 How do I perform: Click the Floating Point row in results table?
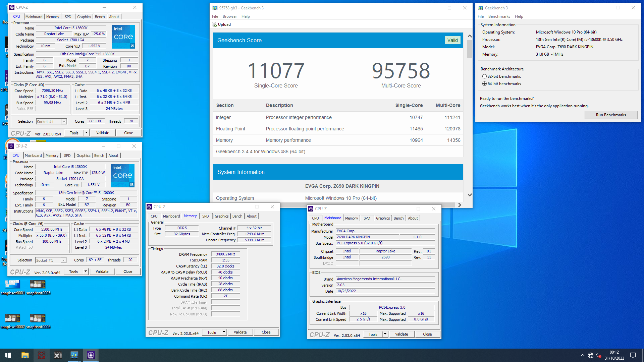[x=338, y=129]
